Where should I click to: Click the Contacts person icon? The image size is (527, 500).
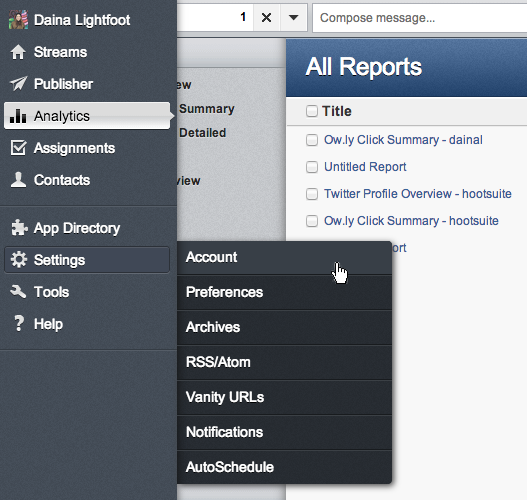(18, 180)
